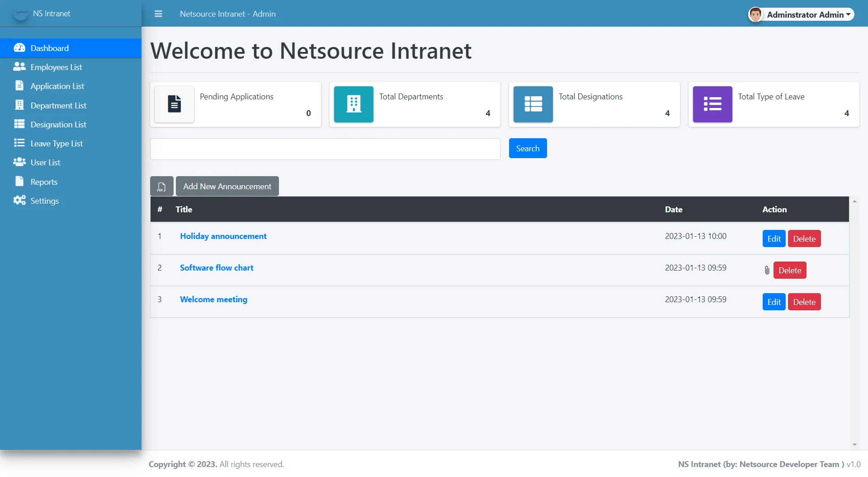The image size is (868, 477).
Task: Click Add New Announcement
Action: 227,186
